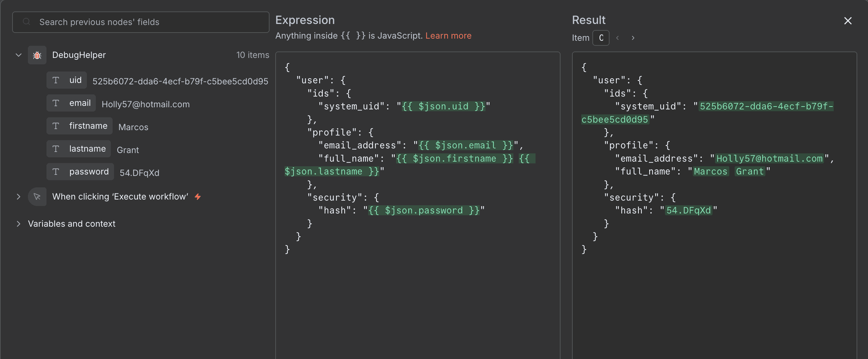This screenshot has width=868, height=359.
Task: Select the highlighted Holly57@hotmail.com result value
Action: (x=769, y=158)
